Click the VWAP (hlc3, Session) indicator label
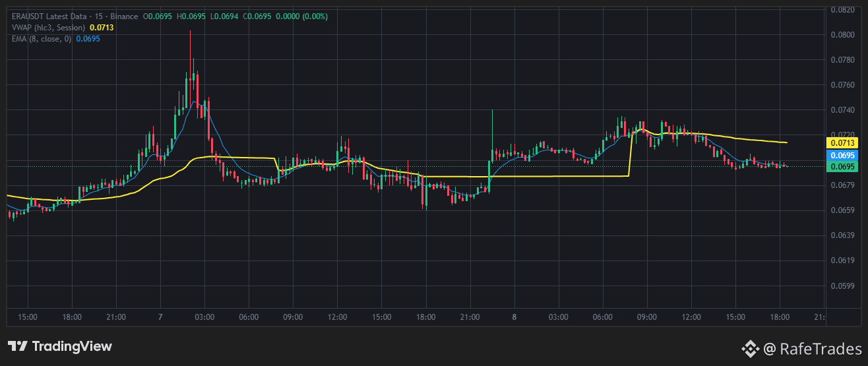 tap(49, 28)
